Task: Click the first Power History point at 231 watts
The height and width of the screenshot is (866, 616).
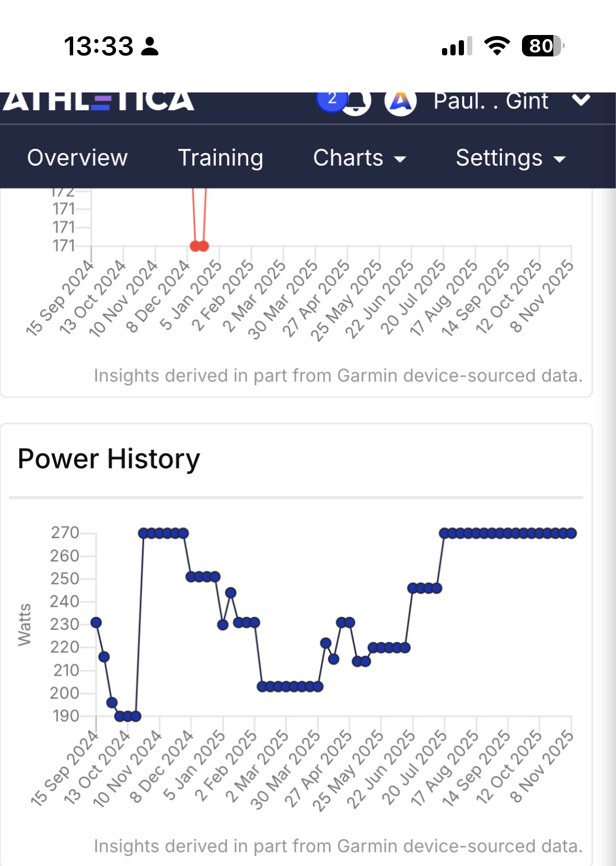Action: coord(96,623)
